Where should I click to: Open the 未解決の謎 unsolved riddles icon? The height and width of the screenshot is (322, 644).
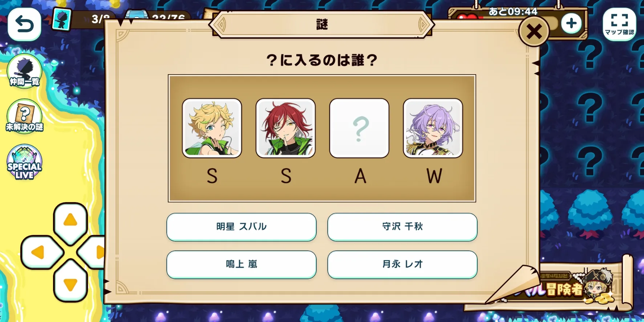tap(24, 116)
